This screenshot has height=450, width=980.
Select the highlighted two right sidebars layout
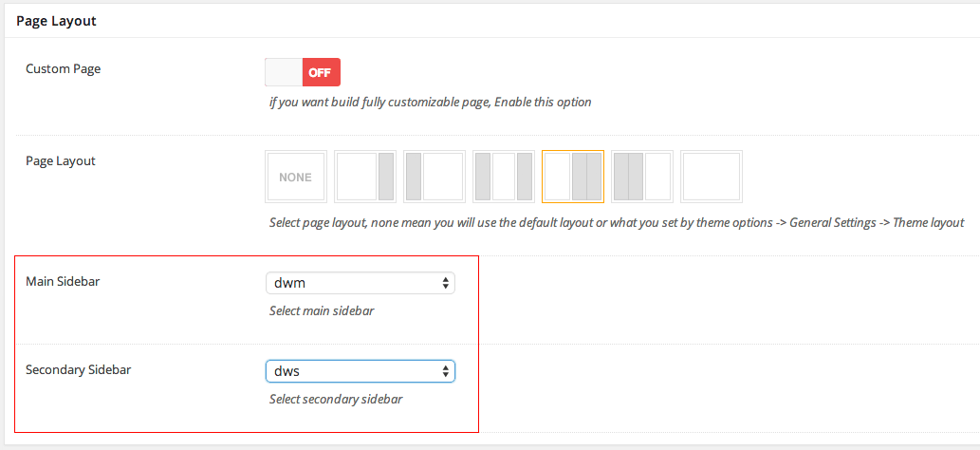coord(573,177)
